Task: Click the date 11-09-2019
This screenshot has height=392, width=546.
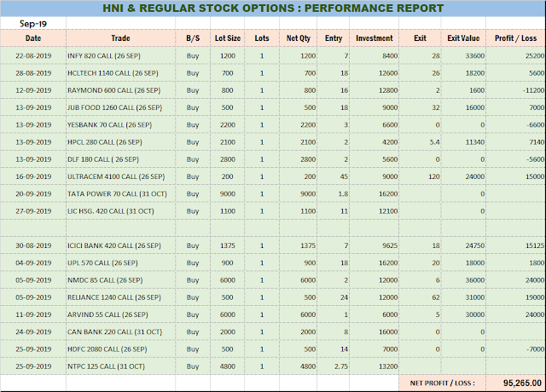Action: 33,314
